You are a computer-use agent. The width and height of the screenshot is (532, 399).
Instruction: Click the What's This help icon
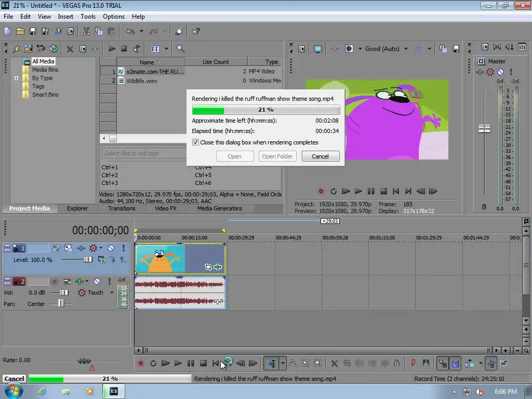coord(196,31)
